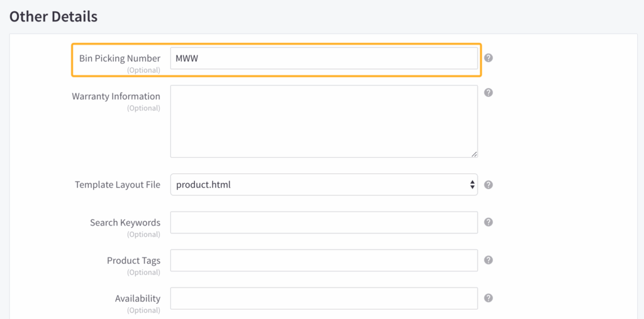Click into the Product Tags field
The height and width of the screenshot is (319, 644).
pos(323,261)
